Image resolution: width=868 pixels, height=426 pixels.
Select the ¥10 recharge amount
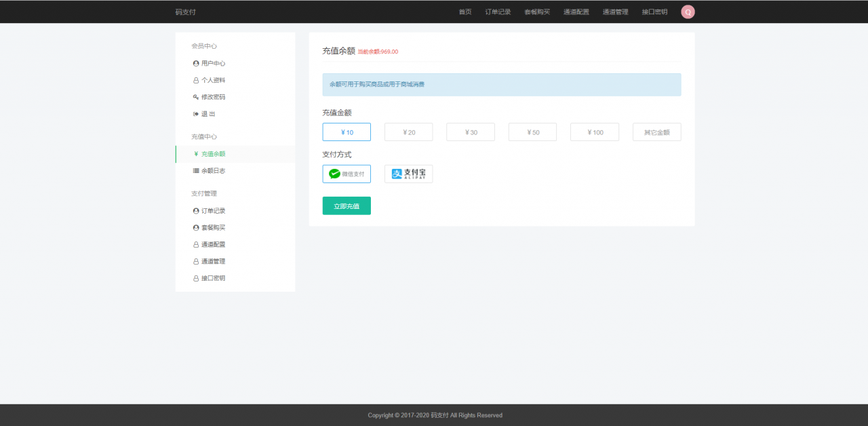(347, 132)
